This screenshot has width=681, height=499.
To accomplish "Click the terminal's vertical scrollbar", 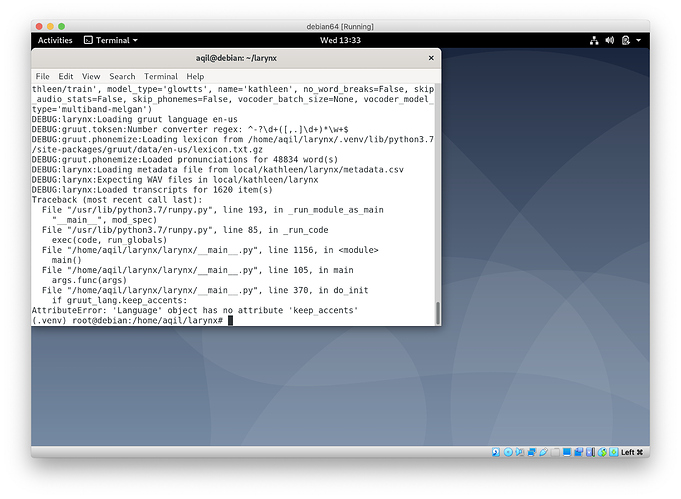I will [x=437, y=310].
